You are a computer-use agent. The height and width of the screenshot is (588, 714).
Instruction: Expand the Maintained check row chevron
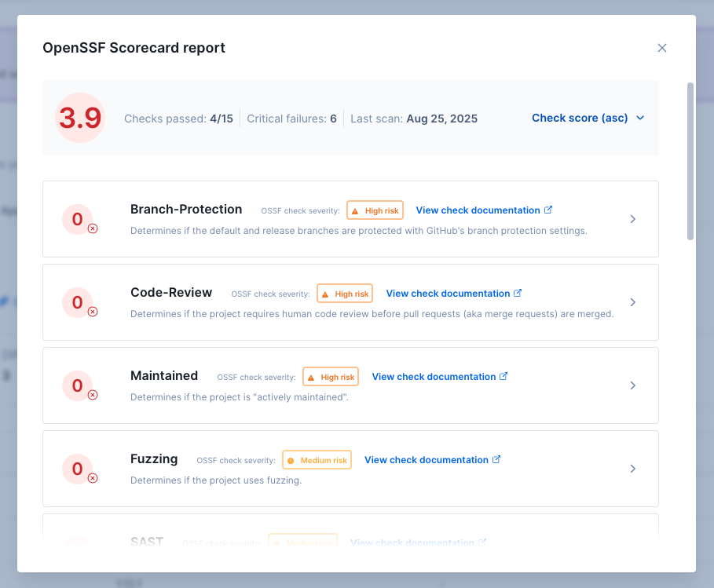[x=633, y=385]
